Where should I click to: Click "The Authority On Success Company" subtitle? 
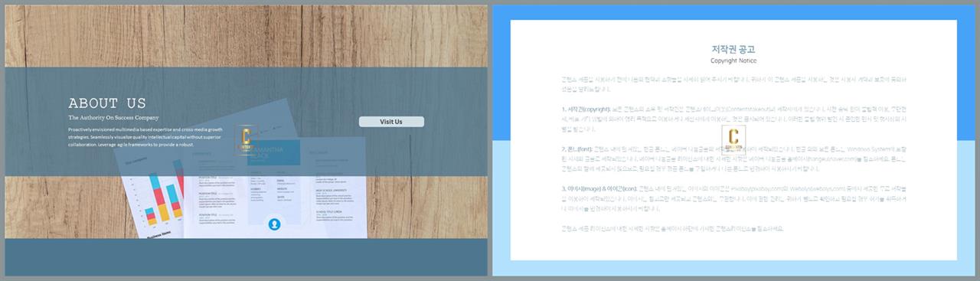tap(113, 118)
